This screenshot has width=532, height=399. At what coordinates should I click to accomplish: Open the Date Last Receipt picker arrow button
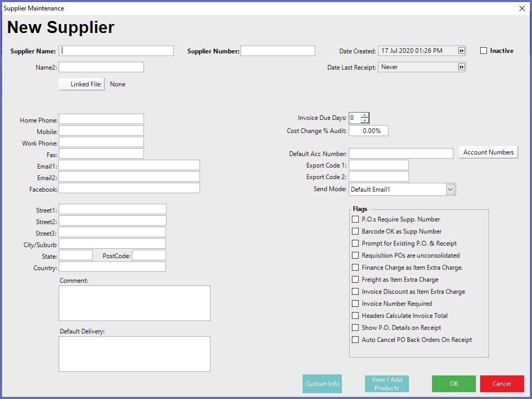click(461, 67)
